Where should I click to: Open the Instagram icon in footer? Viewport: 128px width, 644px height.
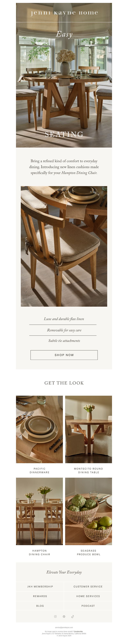point(55,616)
